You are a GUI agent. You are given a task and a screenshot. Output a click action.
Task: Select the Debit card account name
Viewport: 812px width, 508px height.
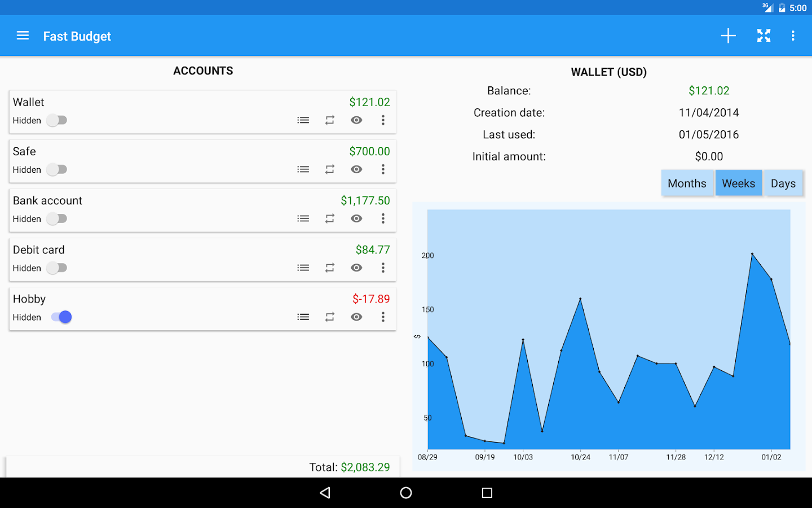[39, 249]
